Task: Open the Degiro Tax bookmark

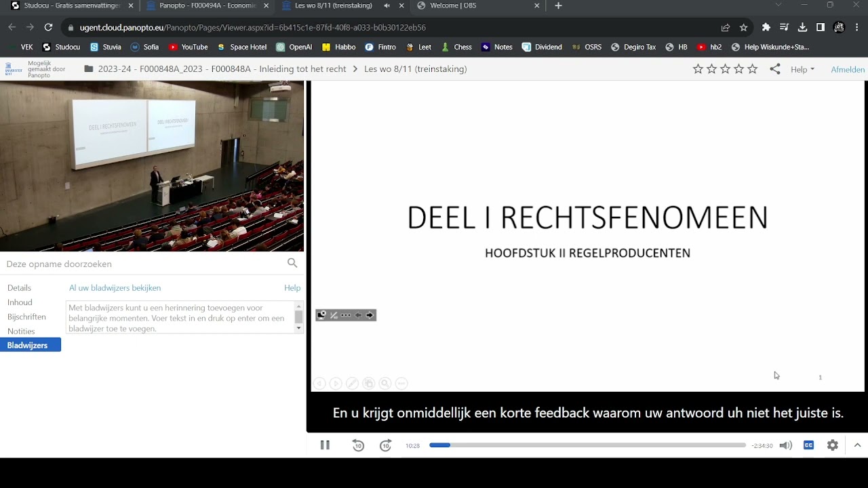Action: [633, 47]
